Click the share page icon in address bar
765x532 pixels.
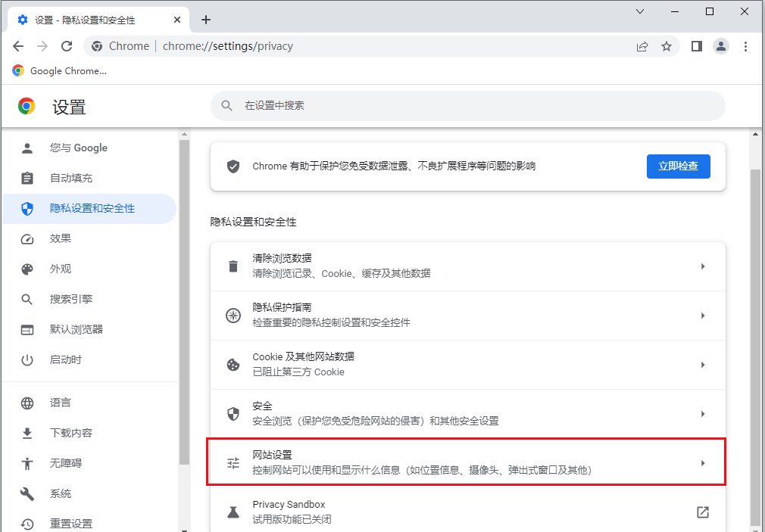click(x=642, y=46)
